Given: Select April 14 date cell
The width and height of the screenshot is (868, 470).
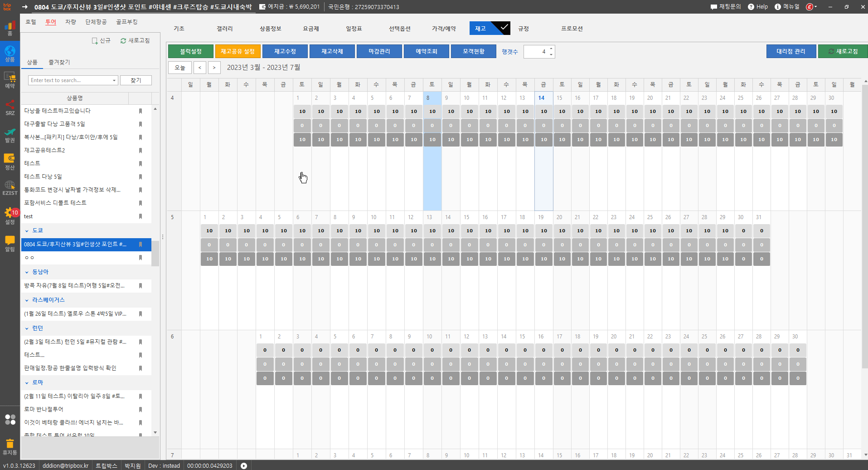Looking at the screenshot, I should pyautogui.click(x=543, y=151).
